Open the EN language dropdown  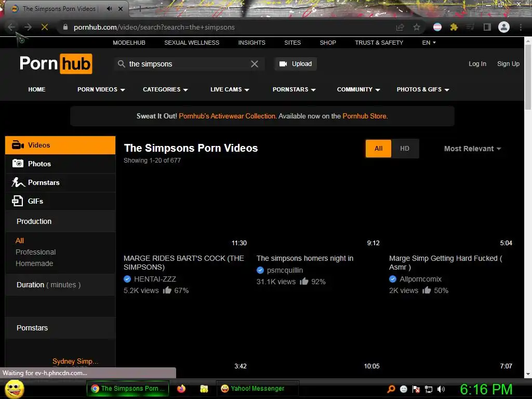[x=429, y=43]
